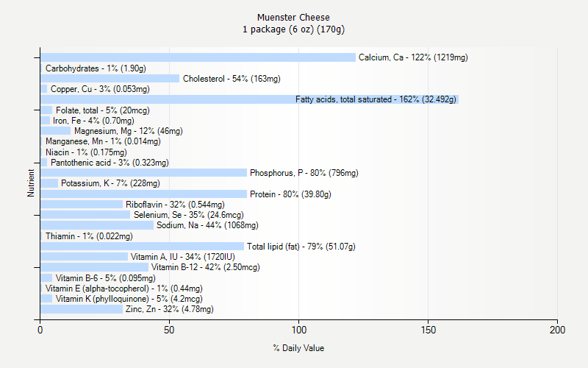Viewport: 588px width, 368px height.
Task: Click the Nutrient y-axis label
Action: pos(31,183)
